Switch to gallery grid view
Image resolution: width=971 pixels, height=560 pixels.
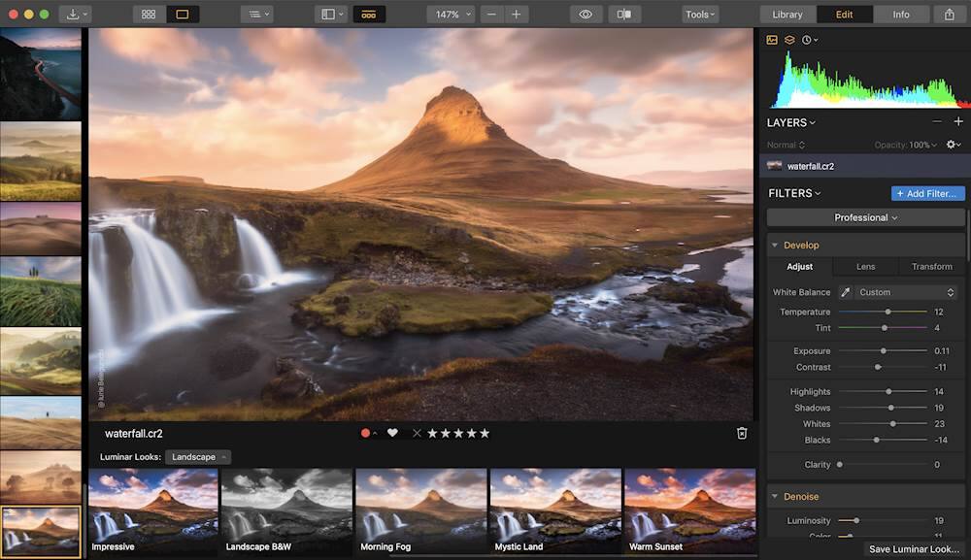[149, 15]
